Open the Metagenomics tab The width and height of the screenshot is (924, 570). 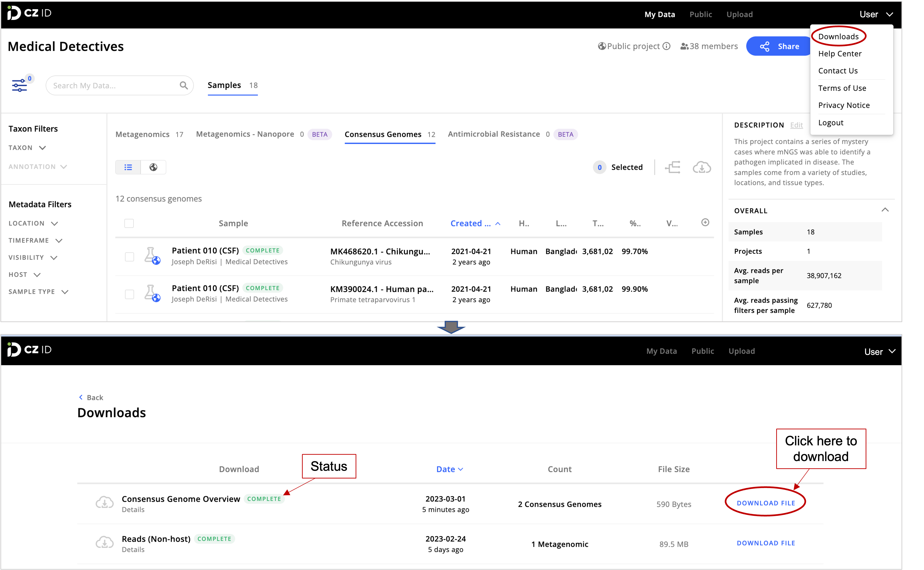149,135
